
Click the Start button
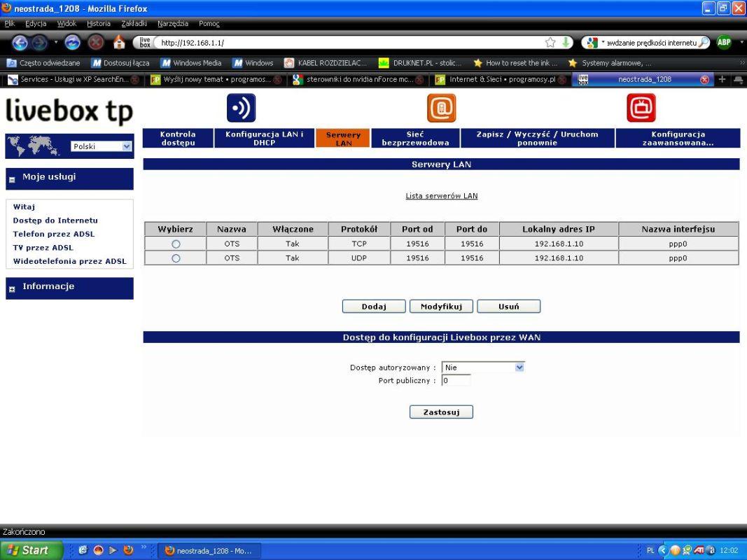(x=32, y=550)
